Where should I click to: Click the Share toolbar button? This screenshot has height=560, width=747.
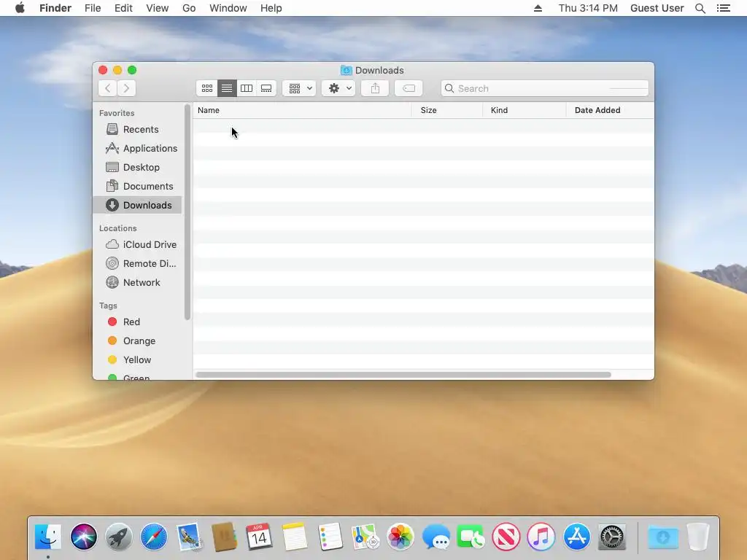pyautogui.click(x=375, y=88)
